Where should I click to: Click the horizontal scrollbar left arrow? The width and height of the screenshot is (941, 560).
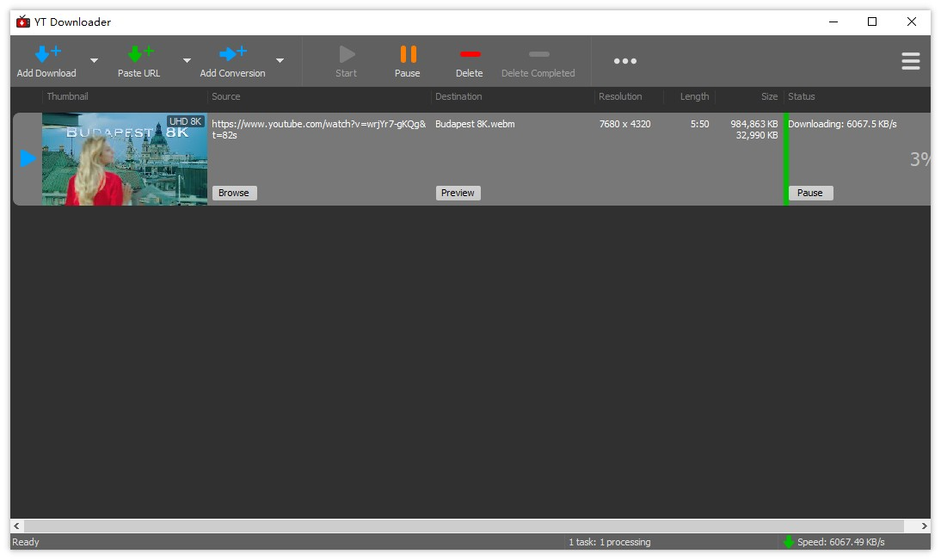(17, 526)
